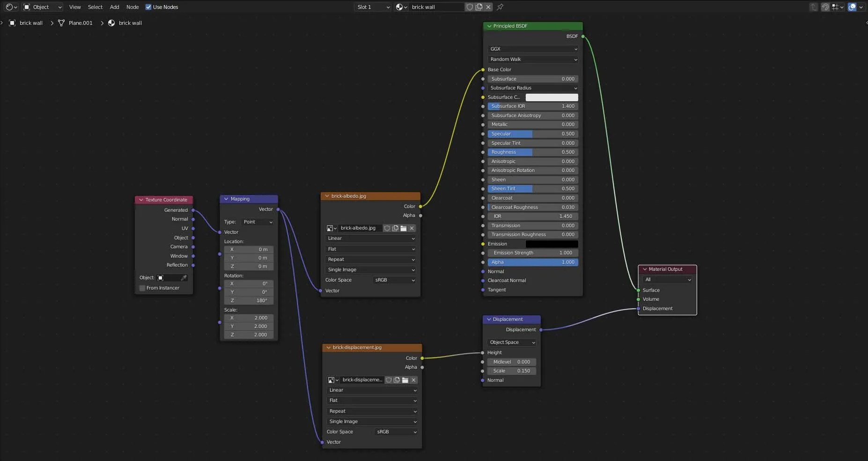Open folder browser icon on brick-albedo.jpg node
Viewport: 868px width, 461px height.
tap(403, 228)
